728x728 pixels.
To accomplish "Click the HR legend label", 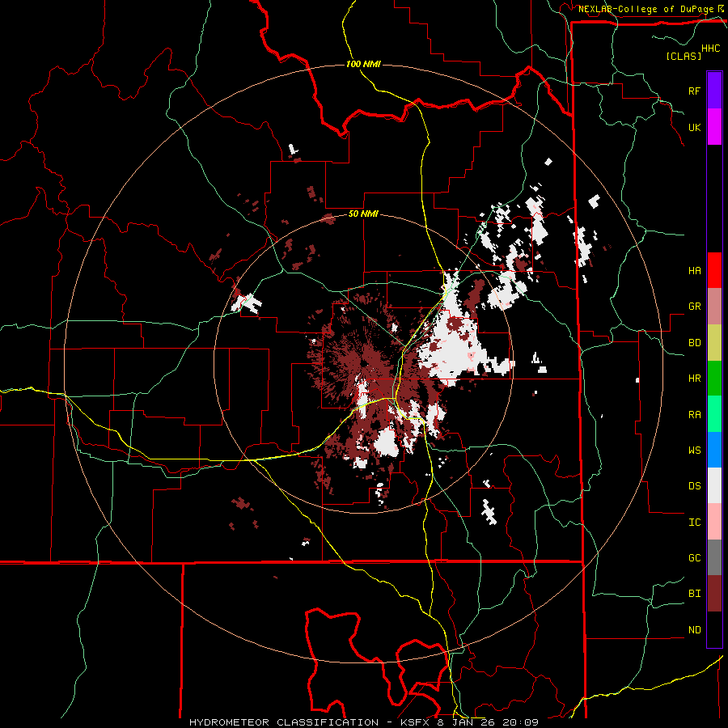I will pos(694,379).
